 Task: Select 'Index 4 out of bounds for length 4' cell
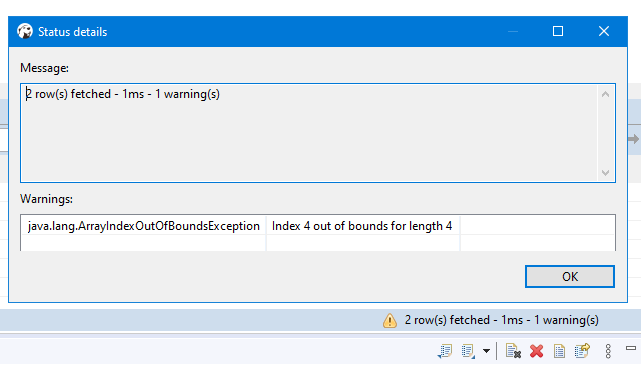(x=362, y=226)
